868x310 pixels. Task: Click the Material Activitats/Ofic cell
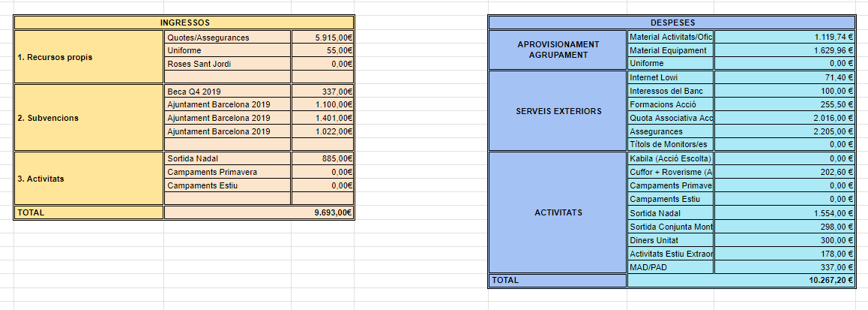[x=671, y=37]
